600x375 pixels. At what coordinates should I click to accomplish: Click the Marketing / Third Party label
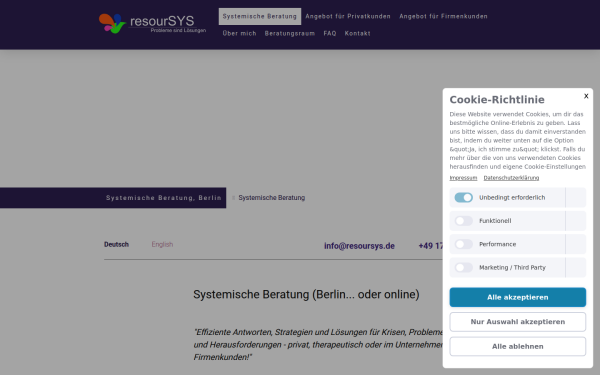[512, 267]
